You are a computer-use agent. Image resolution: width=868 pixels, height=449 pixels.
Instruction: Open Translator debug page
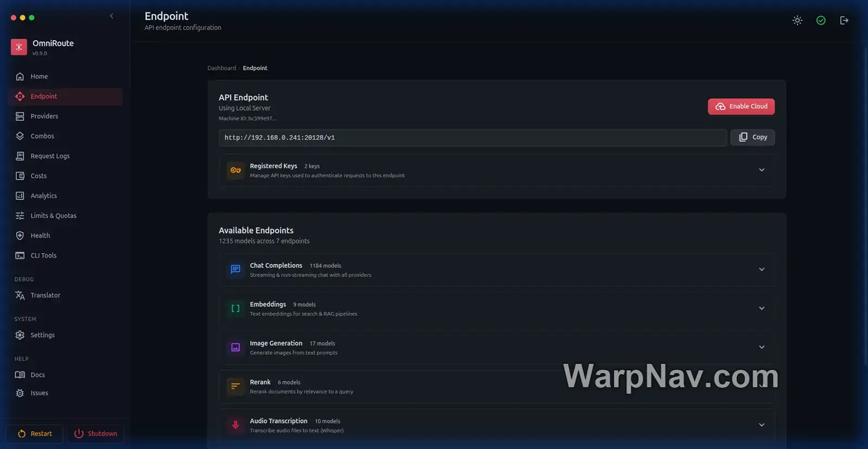65,296
